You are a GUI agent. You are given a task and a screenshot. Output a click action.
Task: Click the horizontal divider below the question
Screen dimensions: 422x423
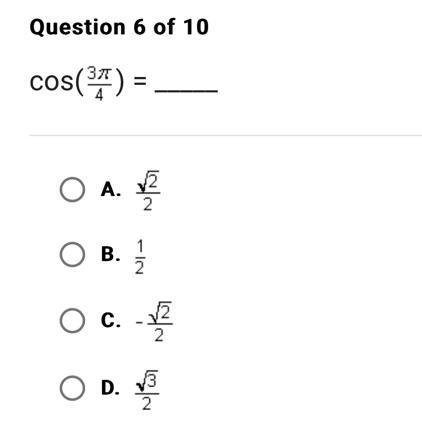(226, 135)
